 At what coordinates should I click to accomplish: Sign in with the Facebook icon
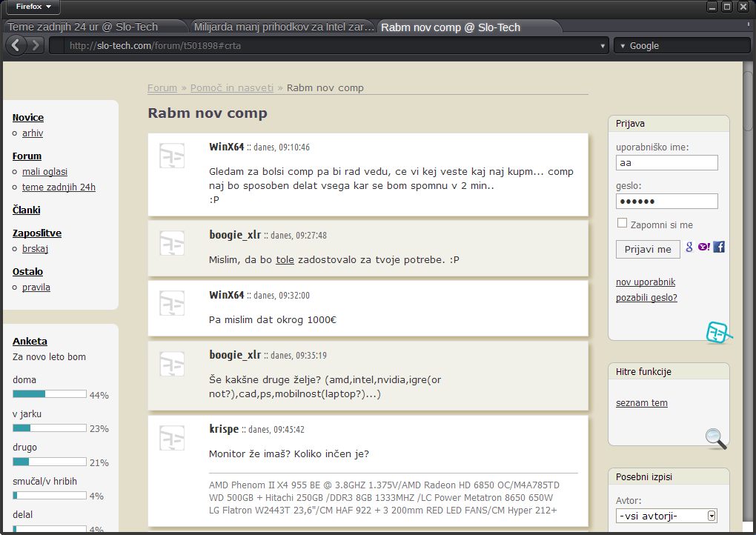click(x=719, y=247)
